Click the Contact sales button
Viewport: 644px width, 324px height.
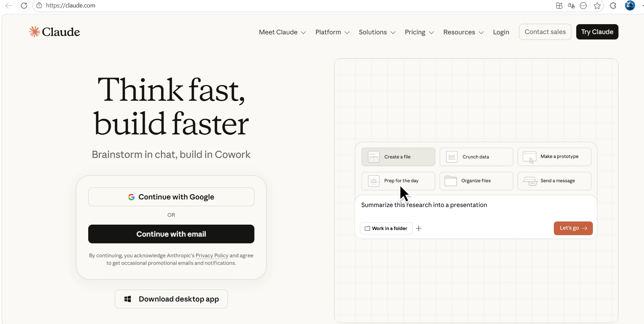coord(545,32)
